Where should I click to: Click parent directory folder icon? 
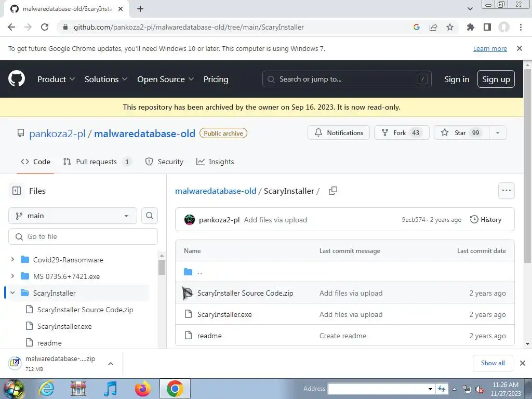point(188,272)
